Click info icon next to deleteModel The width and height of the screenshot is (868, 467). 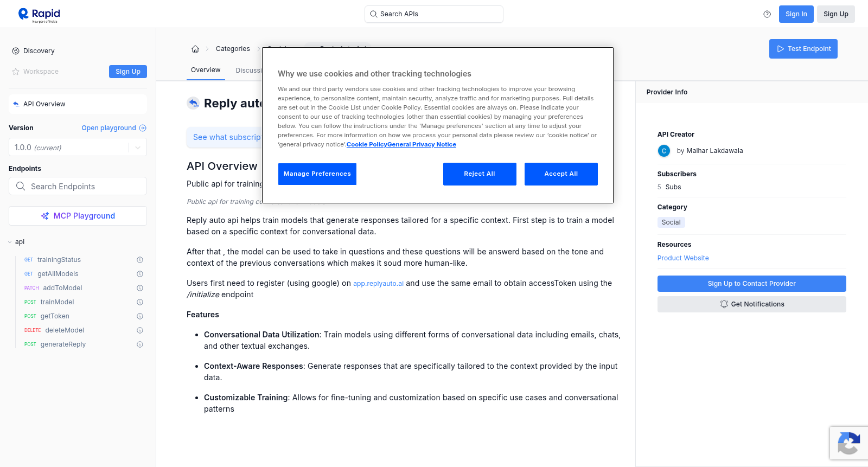point(140,330)
